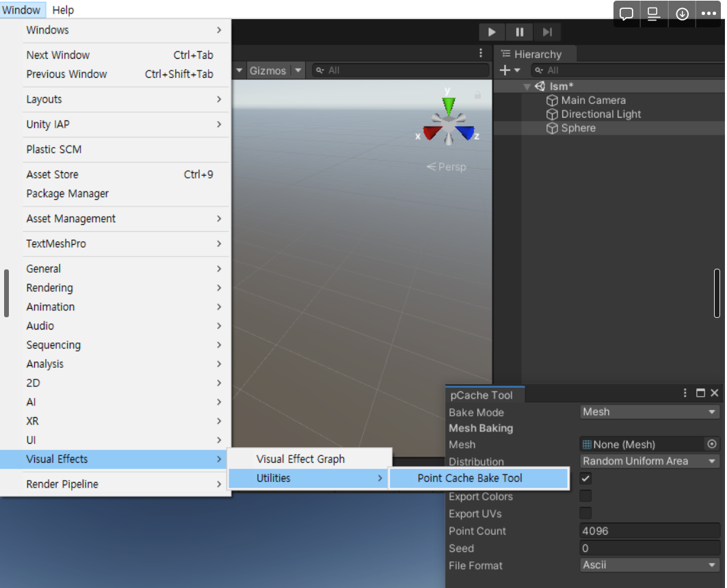
Task: Click the Scene search magnifier icon
Action: 319,70
